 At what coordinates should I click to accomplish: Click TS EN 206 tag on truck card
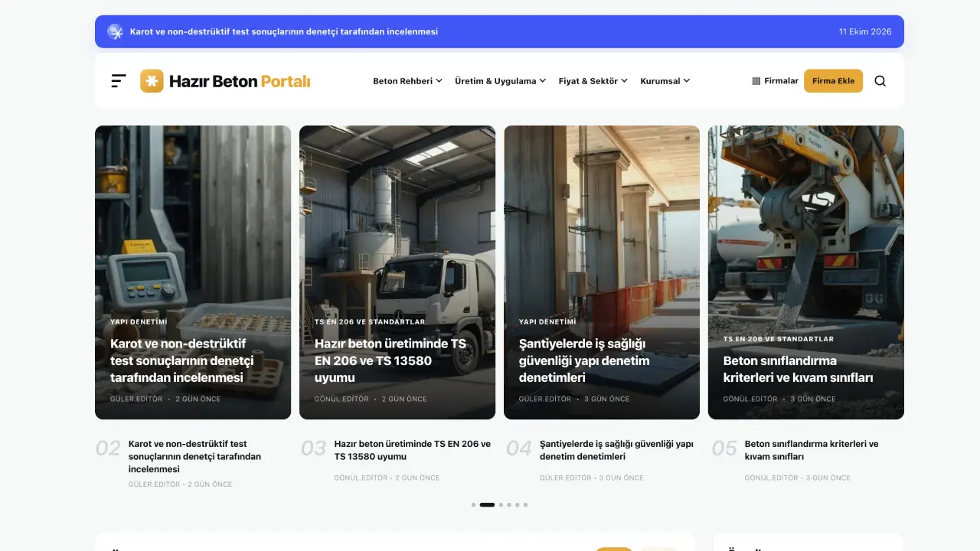[370, 322]
